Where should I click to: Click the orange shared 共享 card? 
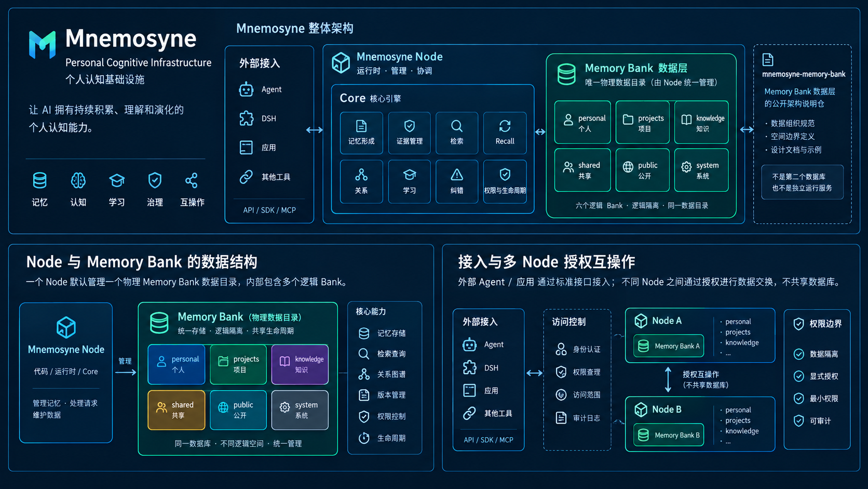(177, 410)
